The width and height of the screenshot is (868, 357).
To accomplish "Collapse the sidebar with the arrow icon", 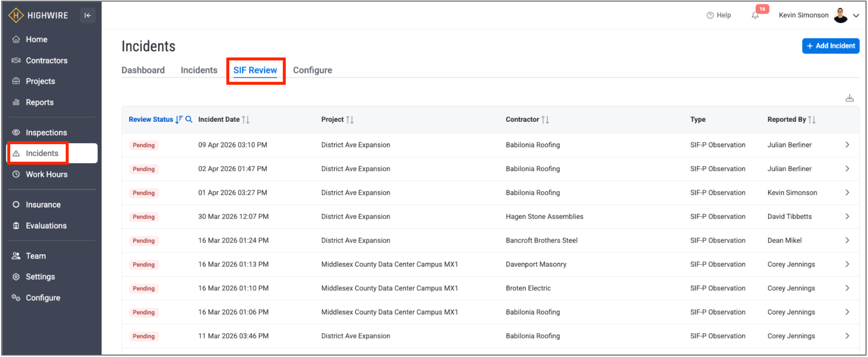I will 88,16.
